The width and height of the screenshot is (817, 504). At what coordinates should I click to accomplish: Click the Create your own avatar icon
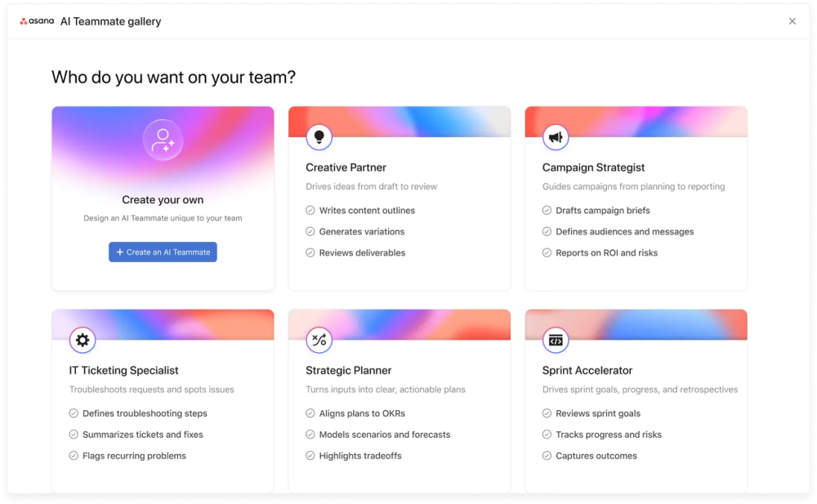click(x=163, y=140)
